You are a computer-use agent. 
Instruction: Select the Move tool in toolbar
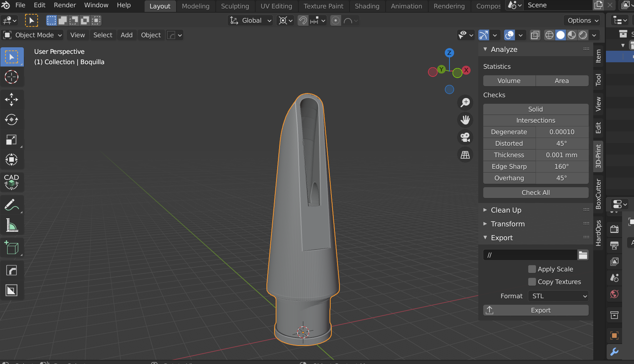12,100
